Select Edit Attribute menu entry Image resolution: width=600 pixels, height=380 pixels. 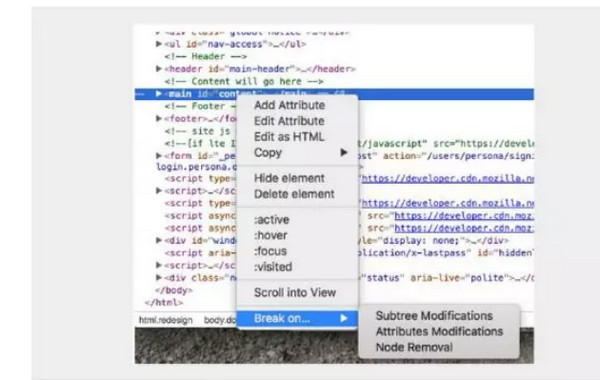point(289,121)
